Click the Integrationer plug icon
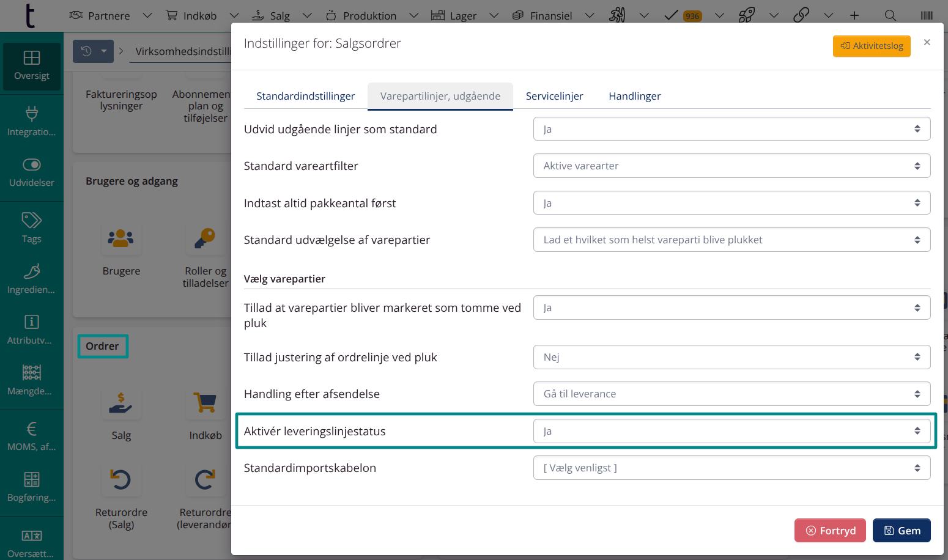This screenshot has width=948, height=560. coord(32,114)
